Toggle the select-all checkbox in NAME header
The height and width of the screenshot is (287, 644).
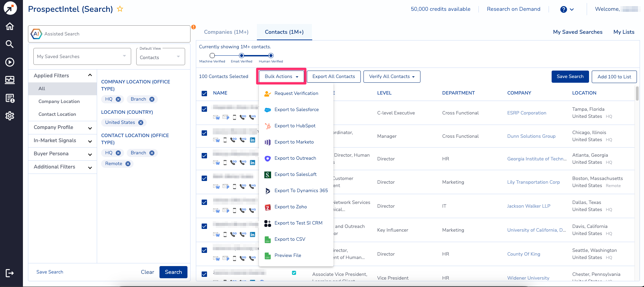click(204, 94)
